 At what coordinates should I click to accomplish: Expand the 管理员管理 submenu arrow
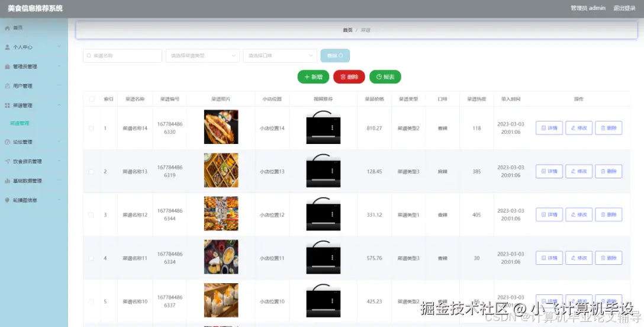pyautogui.click(x=59, y=66)
